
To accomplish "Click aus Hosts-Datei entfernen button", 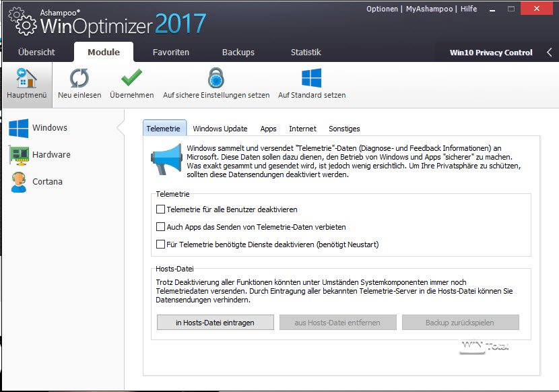I will (337, 323).
